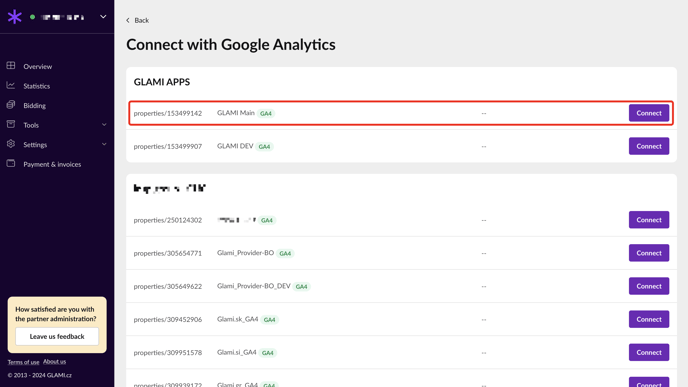Connect the GLAMI DEV property
The width and height of the screenshot is (688, 387).
click(649, 146)
